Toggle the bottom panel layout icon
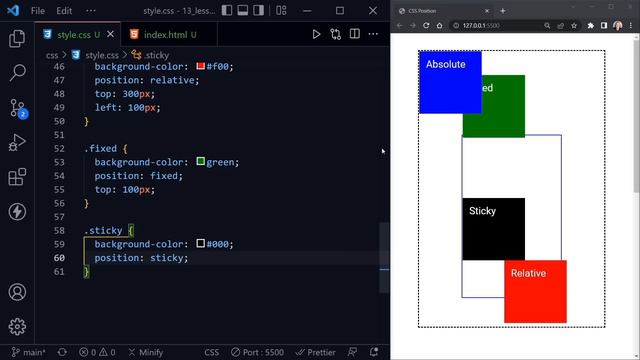The image size is (640, 360). click(242, 10)
